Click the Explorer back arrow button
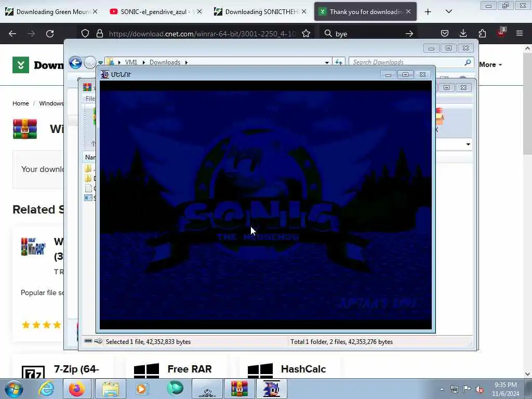The image size is (532, 399). coord(75,62)
